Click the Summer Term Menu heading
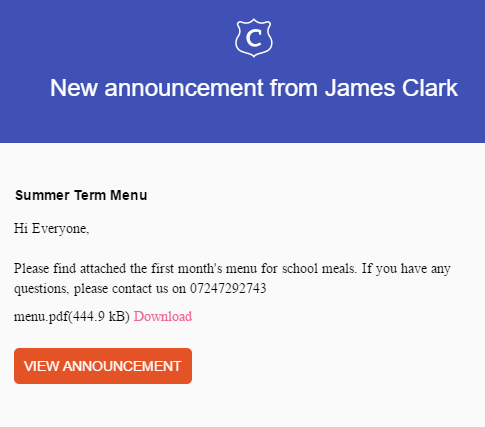Viewport: 485px width, 427px height. point(81,195)
